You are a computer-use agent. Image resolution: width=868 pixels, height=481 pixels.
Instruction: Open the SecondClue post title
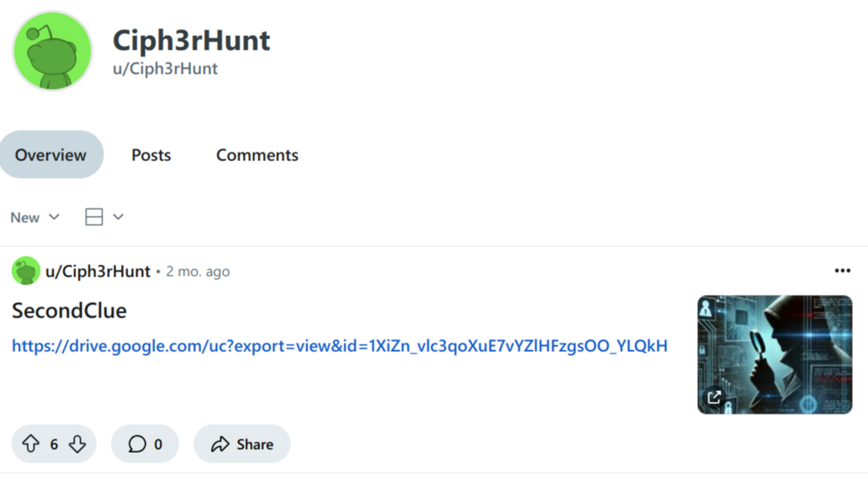click(x=69, y=310)
